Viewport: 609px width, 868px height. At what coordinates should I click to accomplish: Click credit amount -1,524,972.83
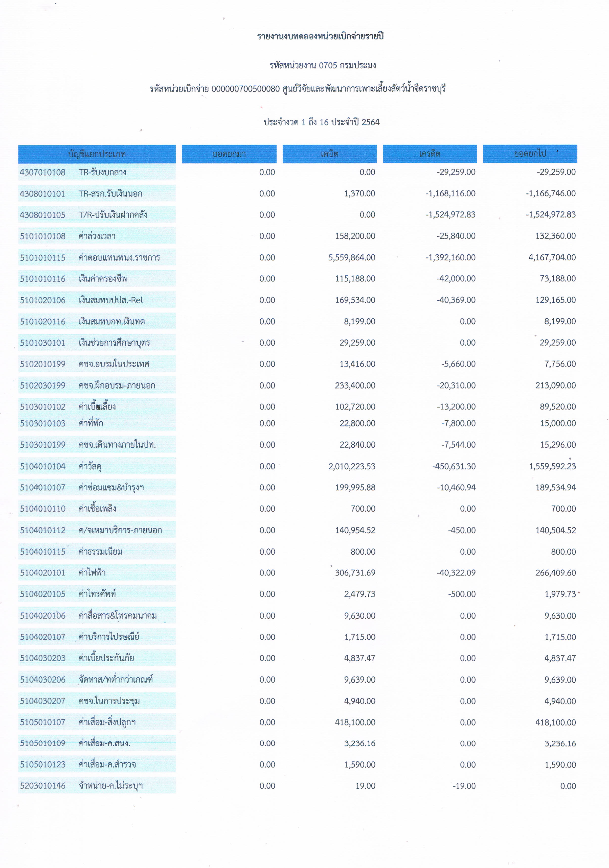[450, 215]
